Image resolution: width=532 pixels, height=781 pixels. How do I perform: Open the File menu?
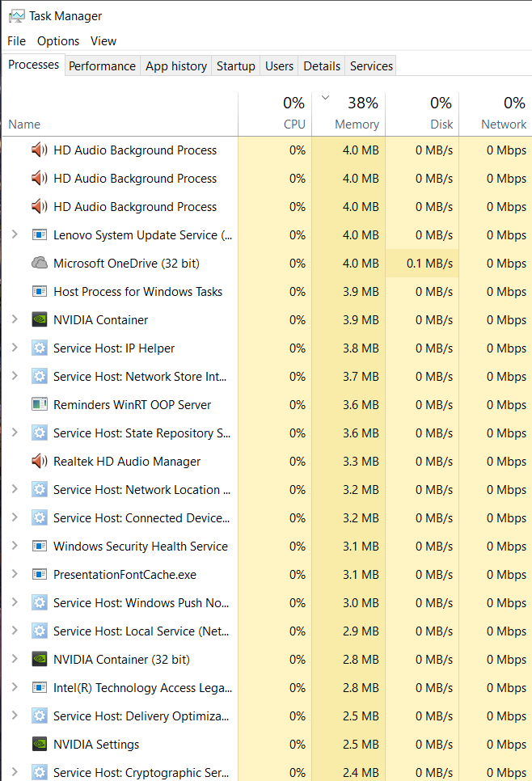pos(16,41)
